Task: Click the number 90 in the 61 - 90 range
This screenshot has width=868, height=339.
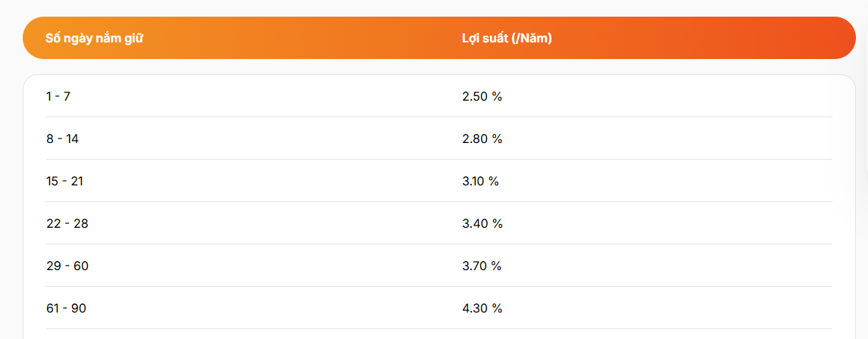Action: 79,308
